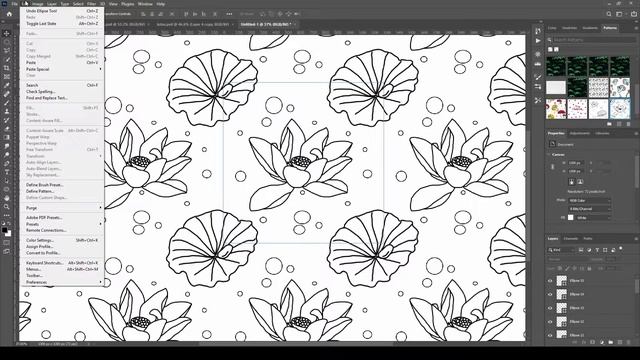
Task: Toggle visibility of the second Ellipse layer
Action: click(x=550, y=294)
